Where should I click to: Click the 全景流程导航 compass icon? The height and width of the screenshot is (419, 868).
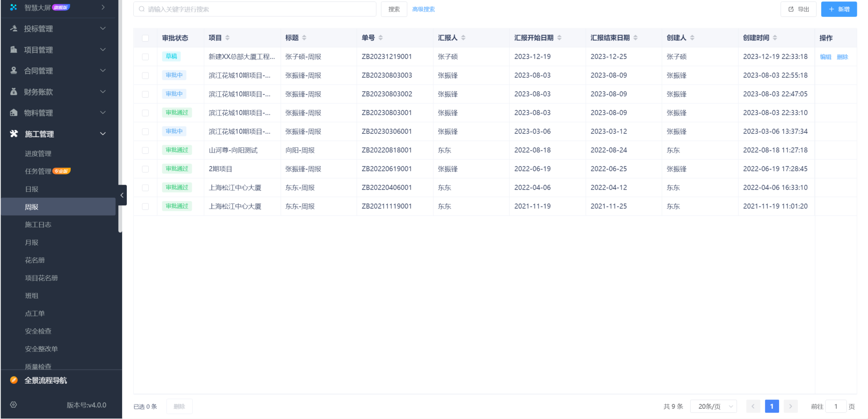click(x=14, y=380)
